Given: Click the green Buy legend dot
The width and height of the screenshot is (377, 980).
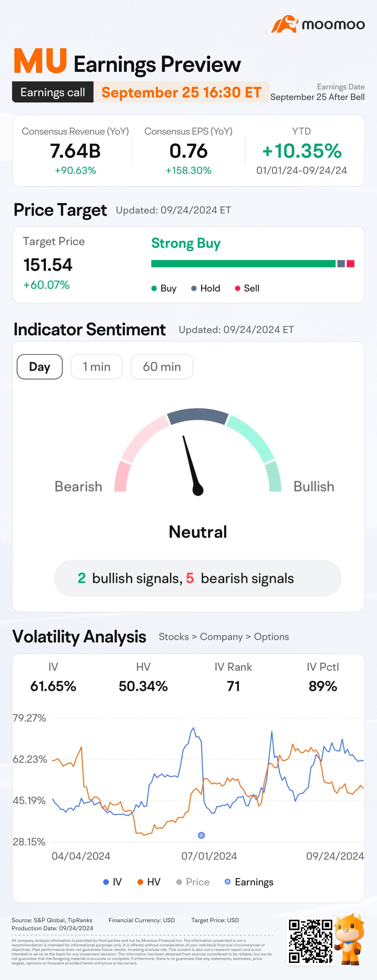Looking at the screenshot, I should [x=154, y=288].
